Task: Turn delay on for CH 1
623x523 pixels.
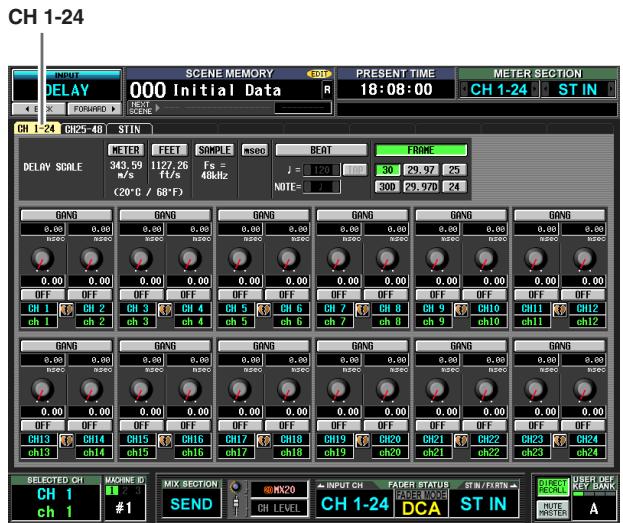Action: [x=43, y=295]
